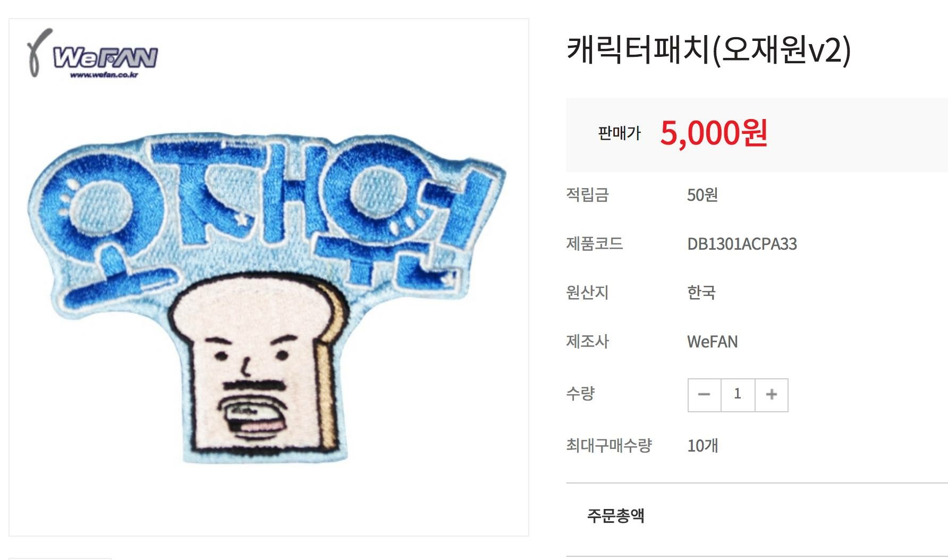Click the product code DB1301ACPA33

click(x=742, y=244)
